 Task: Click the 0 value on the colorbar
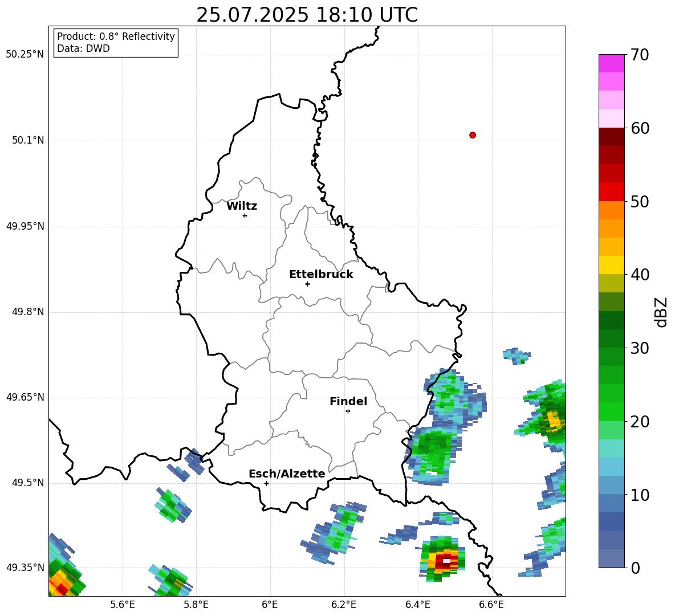point(635,568)
